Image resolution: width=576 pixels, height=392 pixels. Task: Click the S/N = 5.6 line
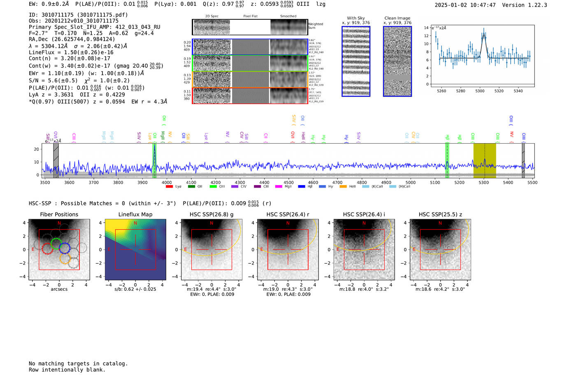click(x=79, y=81)
